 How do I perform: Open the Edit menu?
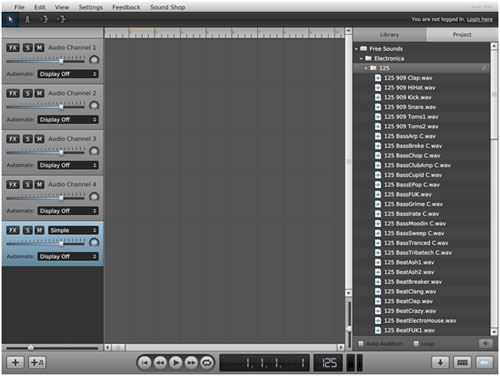pos(40,7)
